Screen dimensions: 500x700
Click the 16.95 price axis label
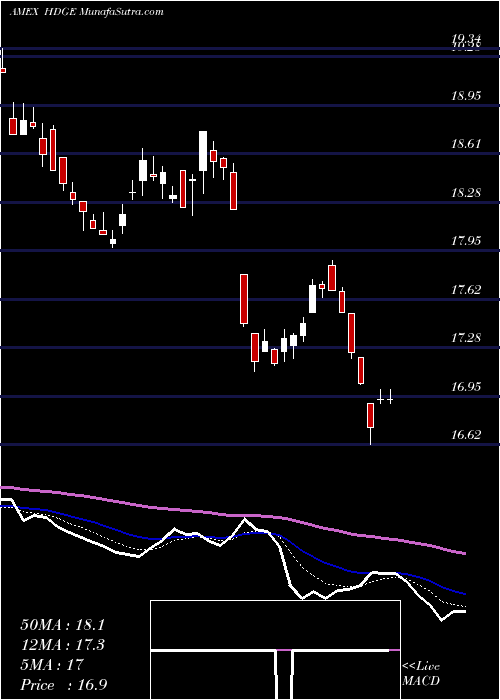466,387
